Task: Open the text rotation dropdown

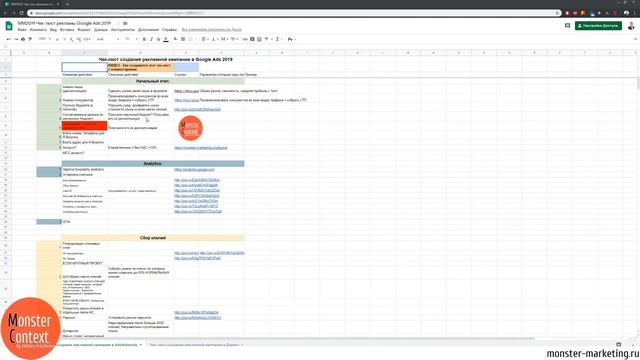Action: point(234,39)
